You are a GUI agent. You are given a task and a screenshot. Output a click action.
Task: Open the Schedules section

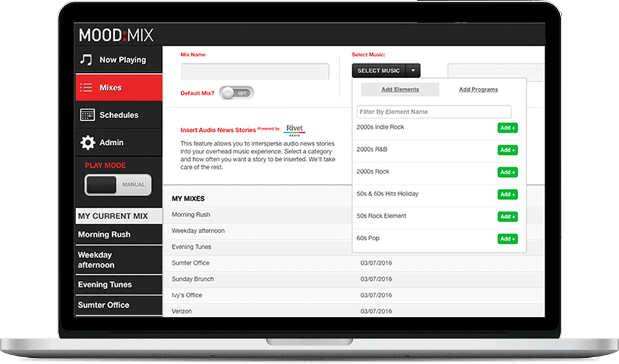coord(119,115)
